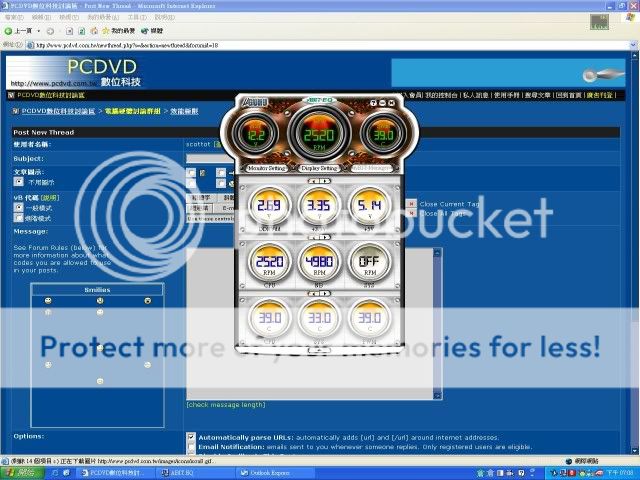This screenshot has width=640, height=480.
Task: Click the 5.14 V voltage gauge
Action: click(x=369, y=206)
